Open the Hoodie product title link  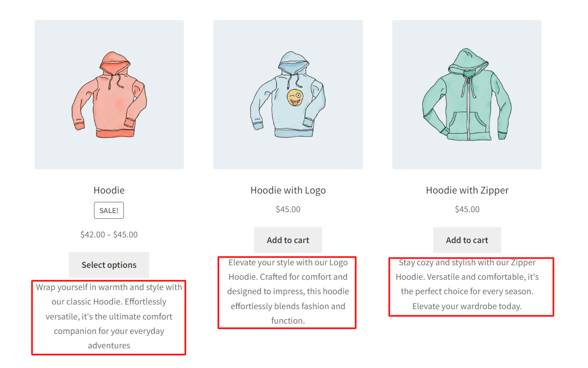pos(108,190)
